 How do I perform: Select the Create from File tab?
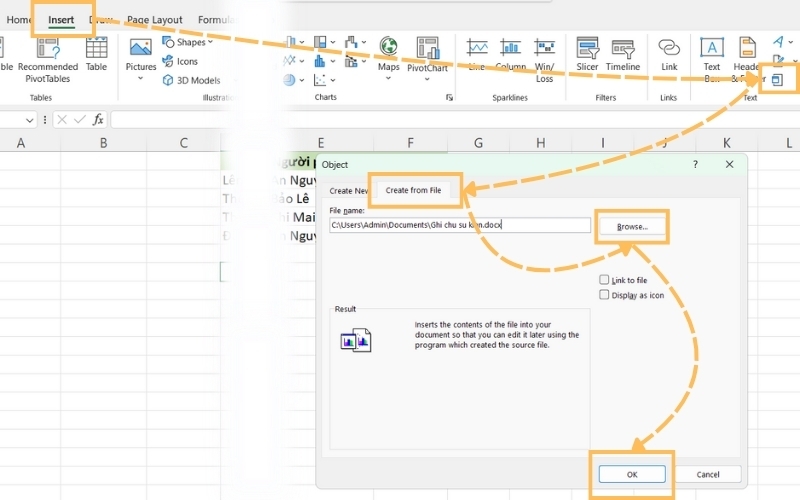pyautogui.click(x=413, y=190)
